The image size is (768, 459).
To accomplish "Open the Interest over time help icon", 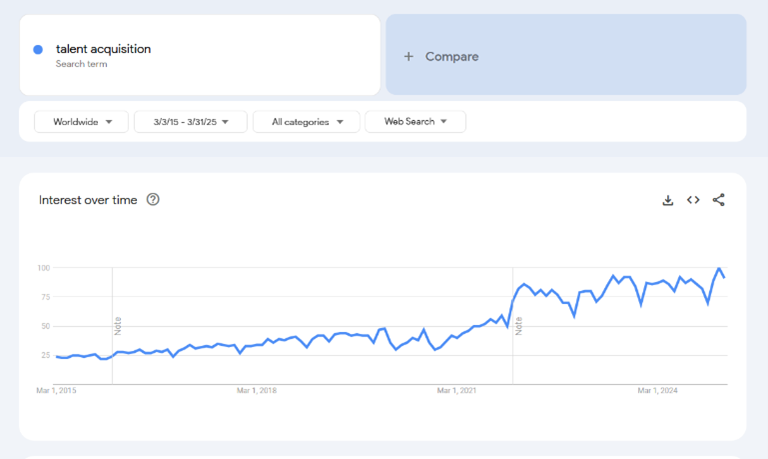I will click(x=153, y=199).
